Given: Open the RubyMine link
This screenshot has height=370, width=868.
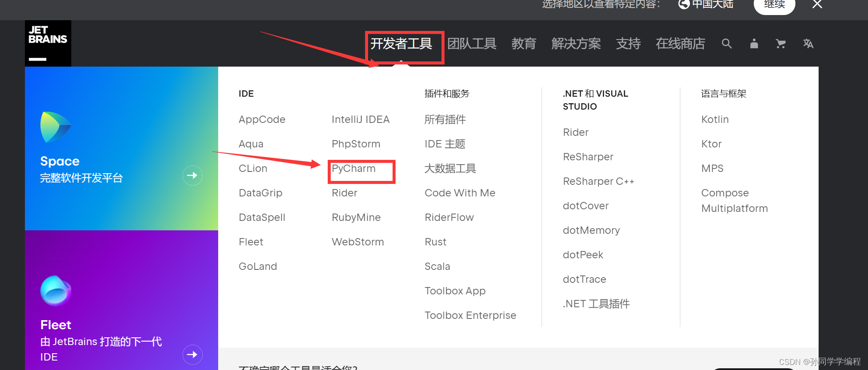Looking at the screenshot, I should point(356,217).
